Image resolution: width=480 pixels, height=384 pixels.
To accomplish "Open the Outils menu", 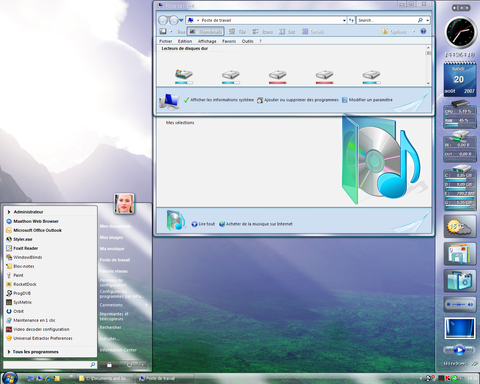I will [248, 41].
